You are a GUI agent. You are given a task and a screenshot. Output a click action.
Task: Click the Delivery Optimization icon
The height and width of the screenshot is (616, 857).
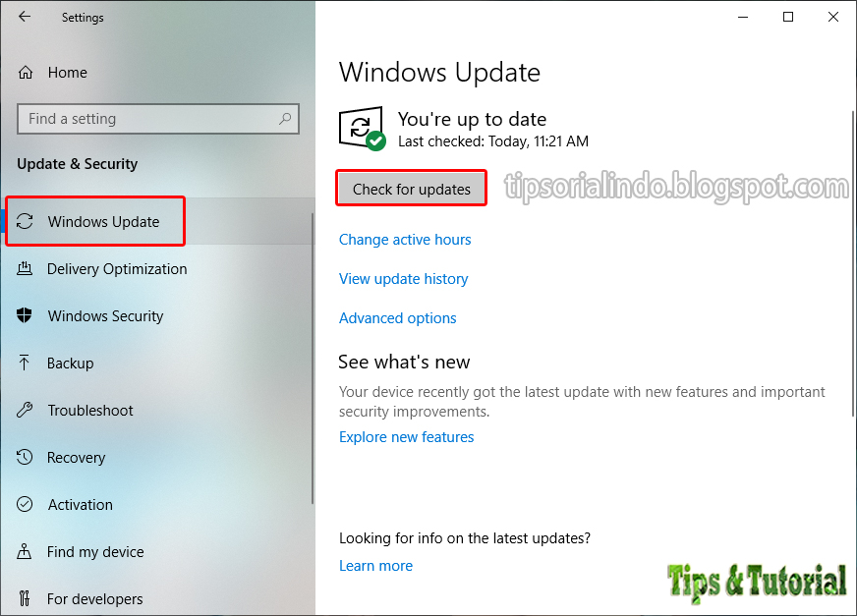pyautogui.click(x=24, y=268)
